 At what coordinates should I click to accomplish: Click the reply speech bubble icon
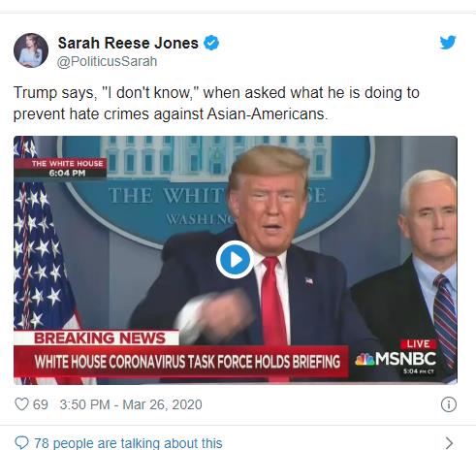[x=21, y=442]
